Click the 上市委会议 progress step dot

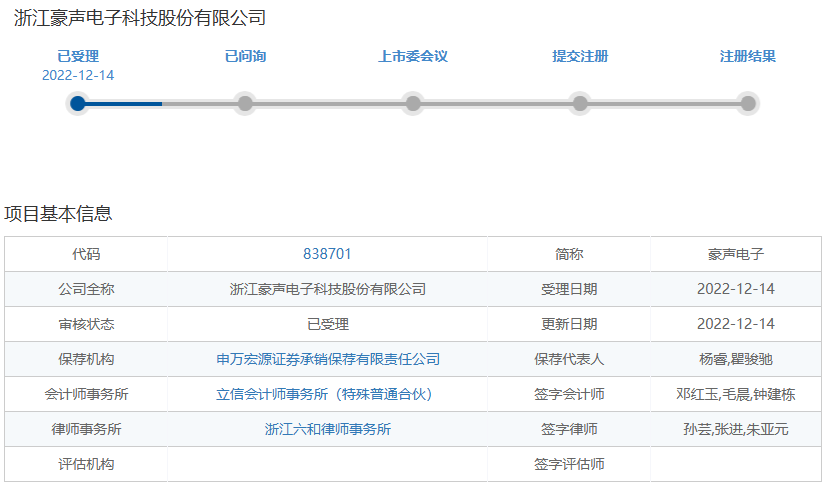point(413,103)
